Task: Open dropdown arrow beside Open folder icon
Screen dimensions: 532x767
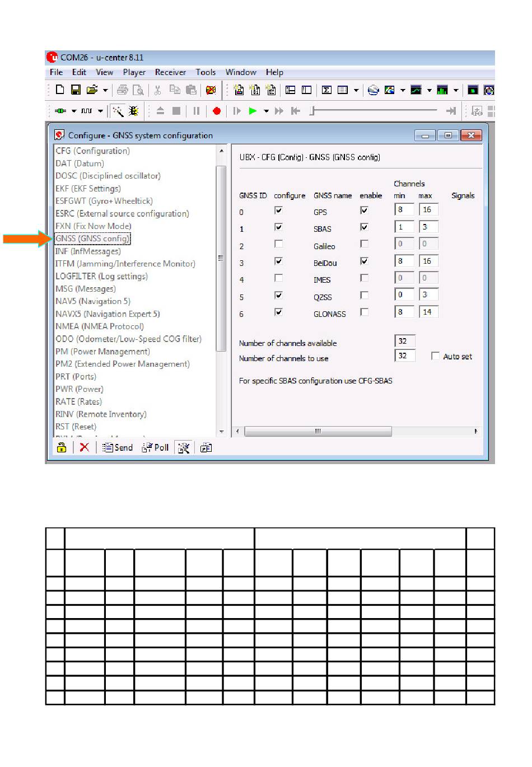Action: (x=105, y=90)
